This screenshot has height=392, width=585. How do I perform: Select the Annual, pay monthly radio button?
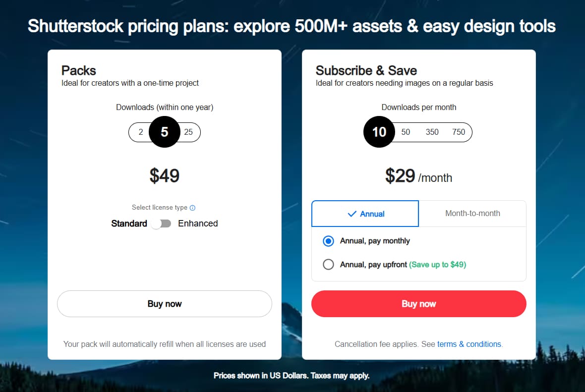(x=328, y=241)
